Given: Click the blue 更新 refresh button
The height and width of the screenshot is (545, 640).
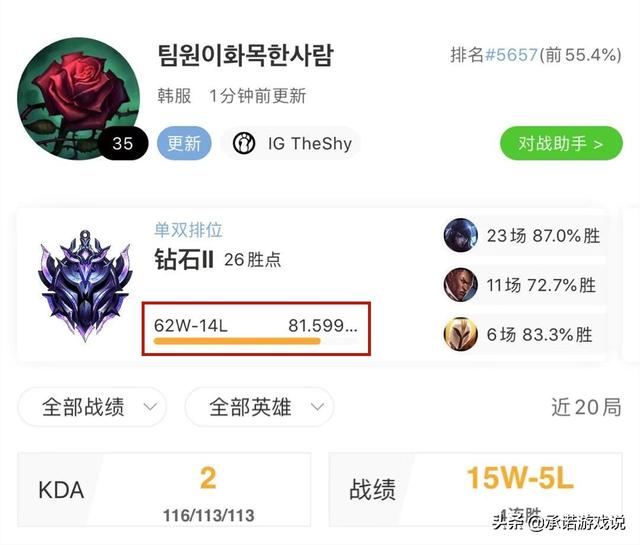Looking at the screenshot, I should click(184, 143).
